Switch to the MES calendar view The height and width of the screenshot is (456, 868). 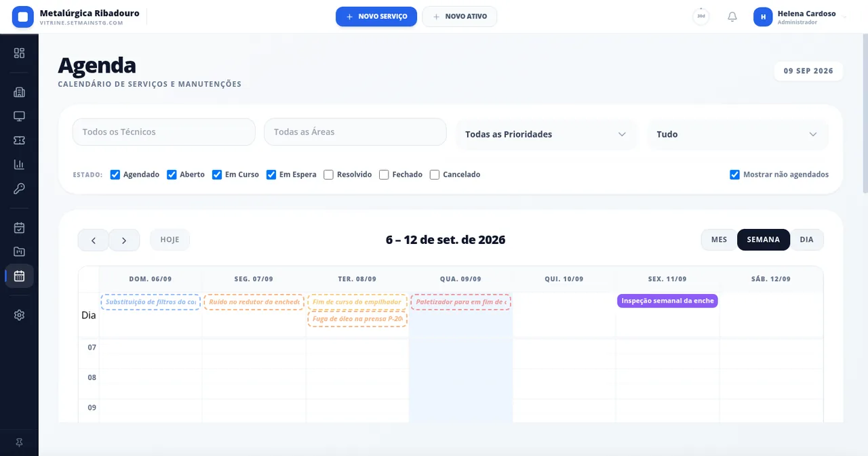719,240
